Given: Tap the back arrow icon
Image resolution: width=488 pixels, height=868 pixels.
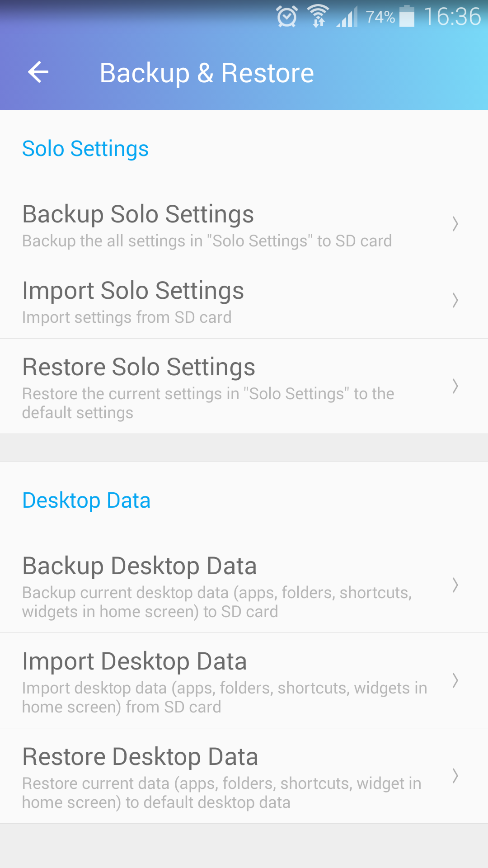Looking at the screenshot, I should click(38, 72).
